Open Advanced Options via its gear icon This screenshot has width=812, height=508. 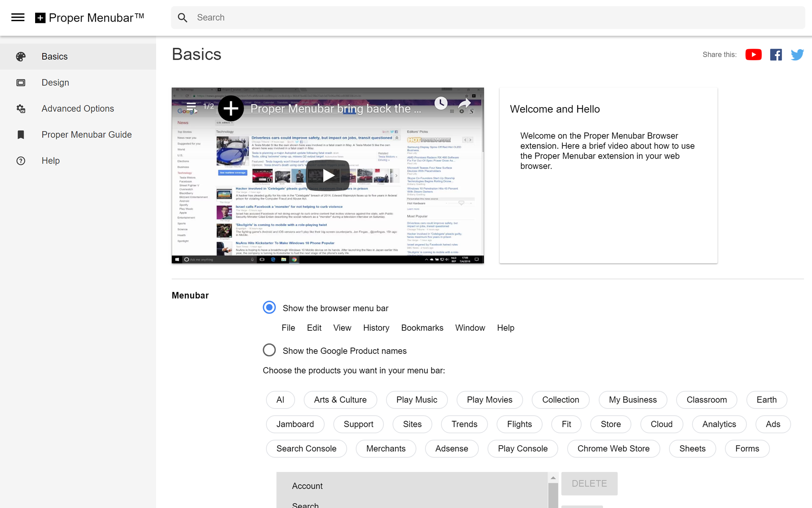coord(21,108)
